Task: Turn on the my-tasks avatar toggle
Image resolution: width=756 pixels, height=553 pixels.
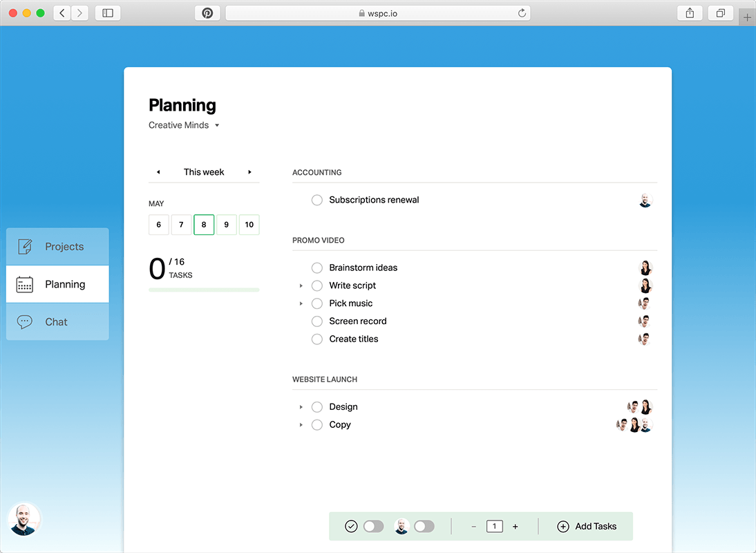Action: pyautogui.click(x=424, y=527)
